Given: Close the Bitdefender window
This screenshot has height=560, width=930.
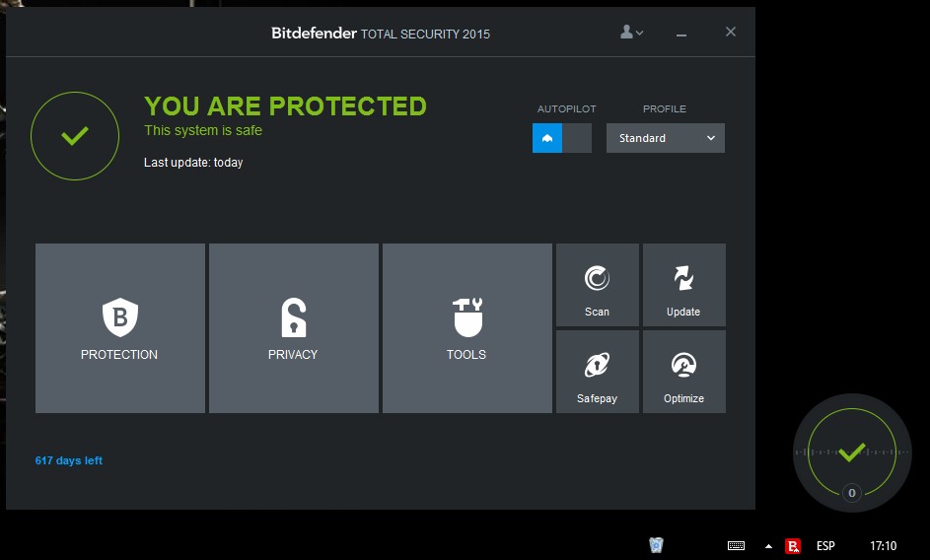Looking at the screenshot, I should click(731, 32).
